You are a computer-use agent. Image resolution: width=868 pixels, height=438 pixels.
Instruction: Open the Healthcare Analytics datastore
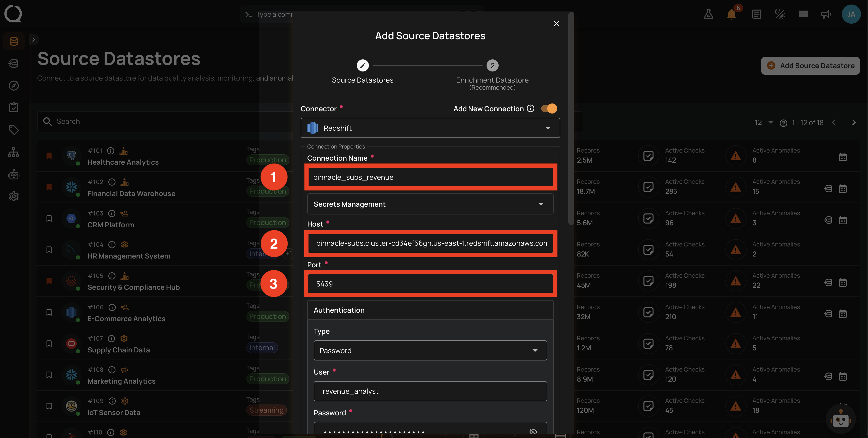coord(123,162)
